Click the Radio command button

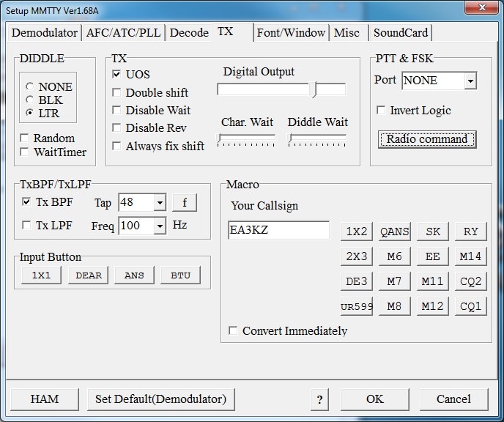(427, 139)
